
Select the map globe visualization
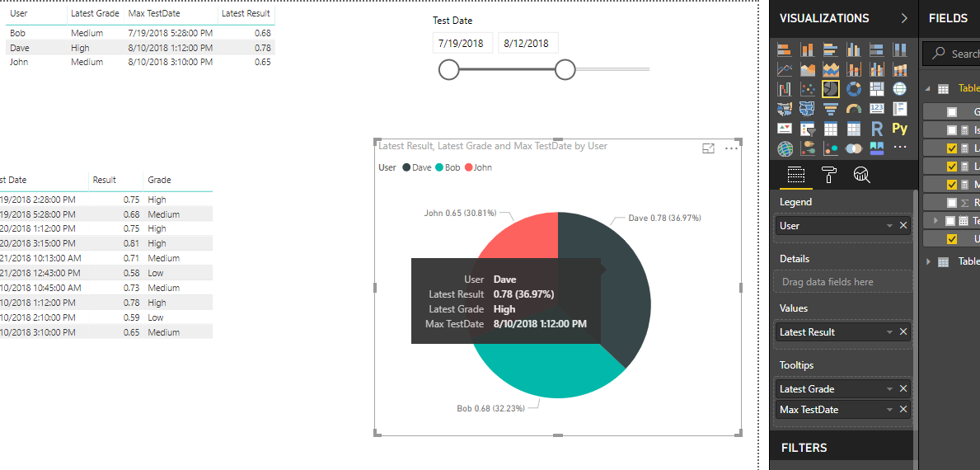pyautogui.click(x=899, y=89)
